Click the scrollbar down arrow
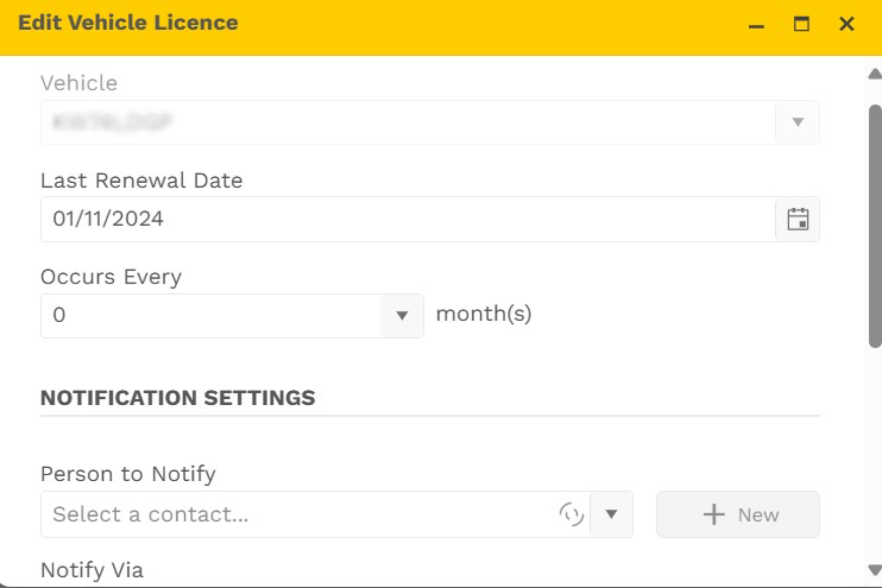 coord(874,570)
